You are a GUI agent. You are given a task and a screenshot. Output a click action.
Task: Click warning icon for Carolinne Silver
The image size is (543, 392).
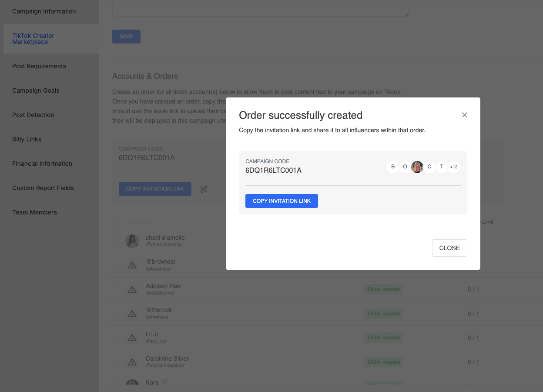point(132,362)
